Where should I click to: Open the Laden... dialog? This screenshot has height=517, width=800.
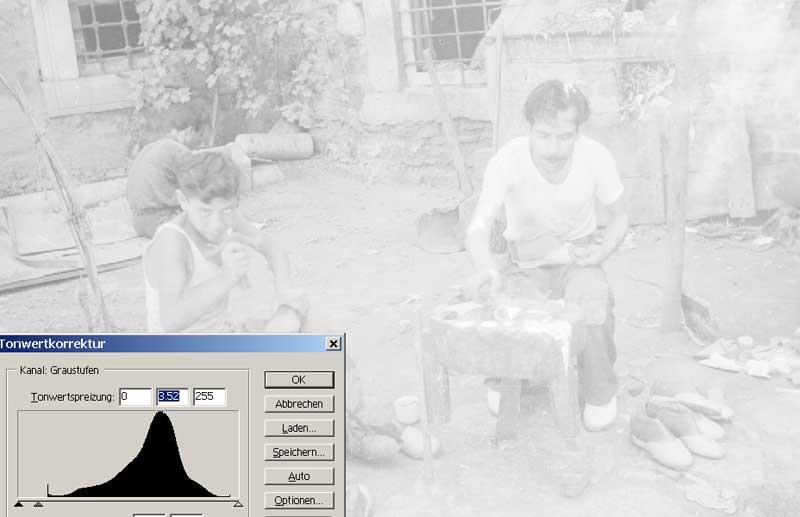coord(298,428)
